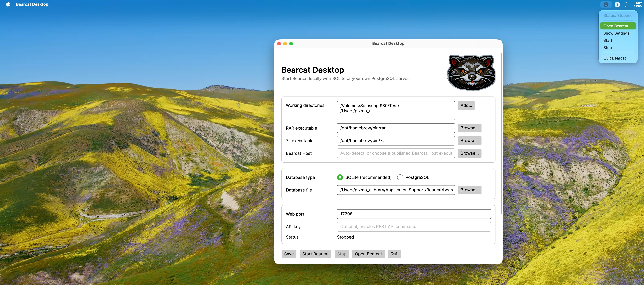Click the Database file path field
This screenshot has height=285, width=644.
[x=396, y=190]
